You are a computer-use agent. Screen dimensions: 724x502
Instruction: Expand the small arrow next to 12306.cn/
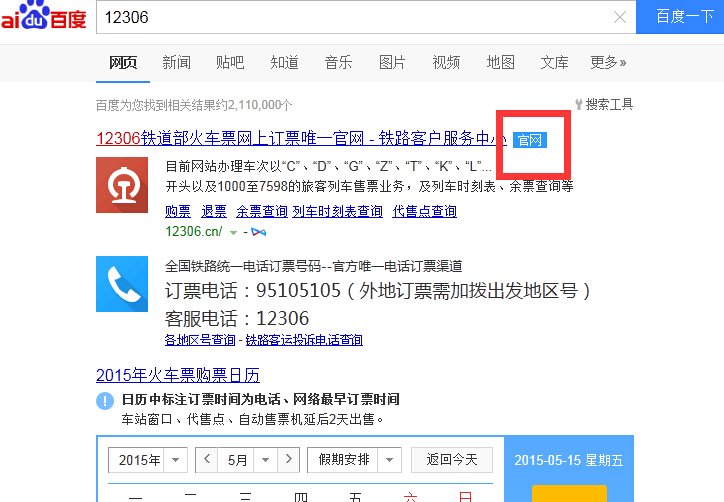pos(234,232)
